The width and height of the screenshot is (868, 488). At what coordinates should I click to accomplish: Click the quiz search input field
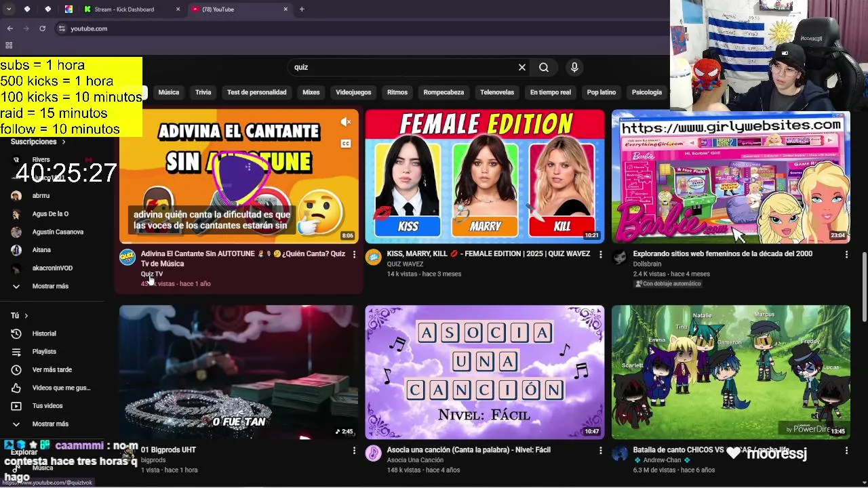click(403, 67)
